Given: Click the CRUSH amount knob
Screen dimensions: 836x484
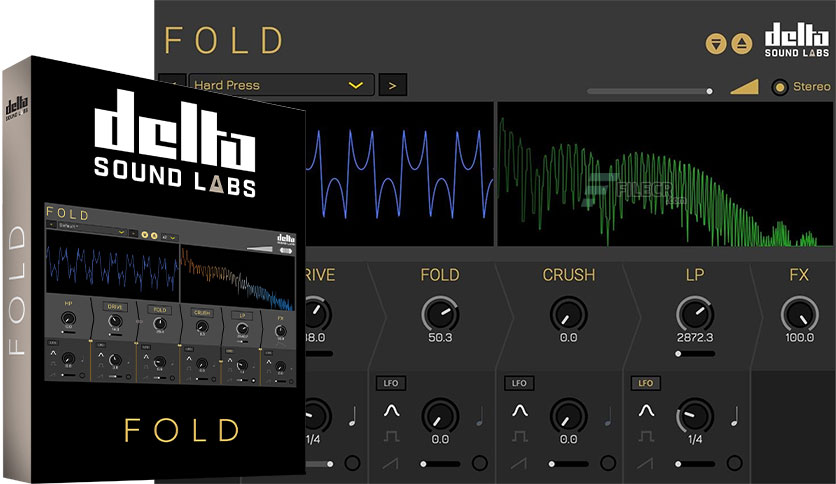Looking at the screenshot, I should [568, 314].
